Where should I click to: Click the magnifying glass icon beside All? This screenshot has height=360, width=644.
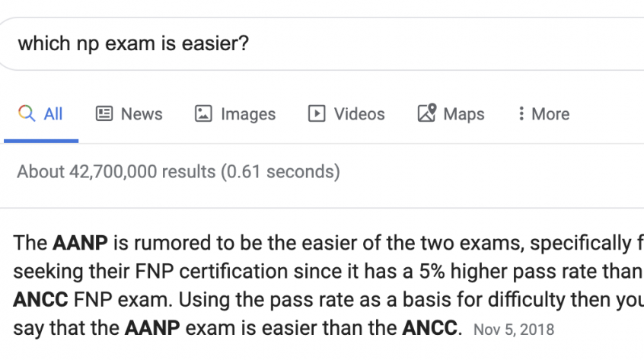pos(27,113)
